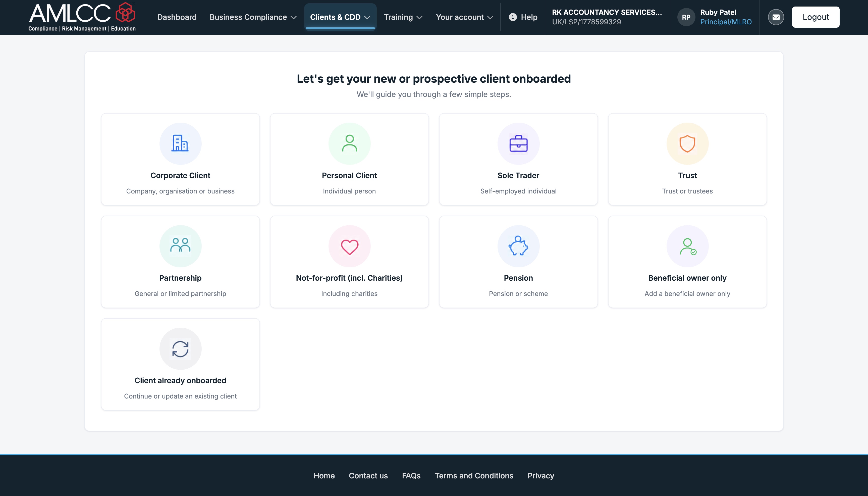Click the RK ACCOUNTANCY SERVICES firm name
The image size is (868, 496).
[x=607, y=12]
